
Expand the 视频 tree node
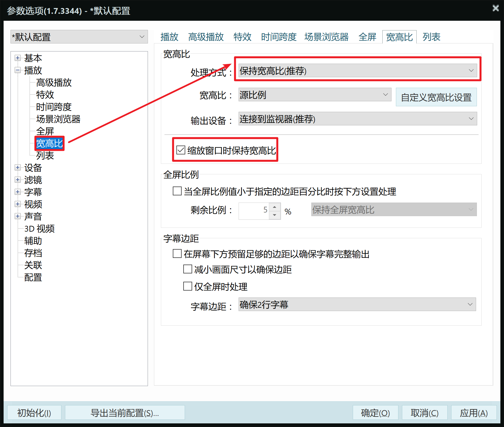[x=18, y=204]
